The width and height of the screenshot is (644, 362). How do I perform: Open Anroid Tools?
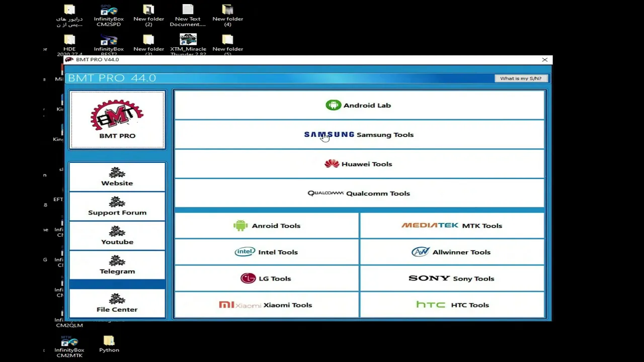click(x=267, y=226)
